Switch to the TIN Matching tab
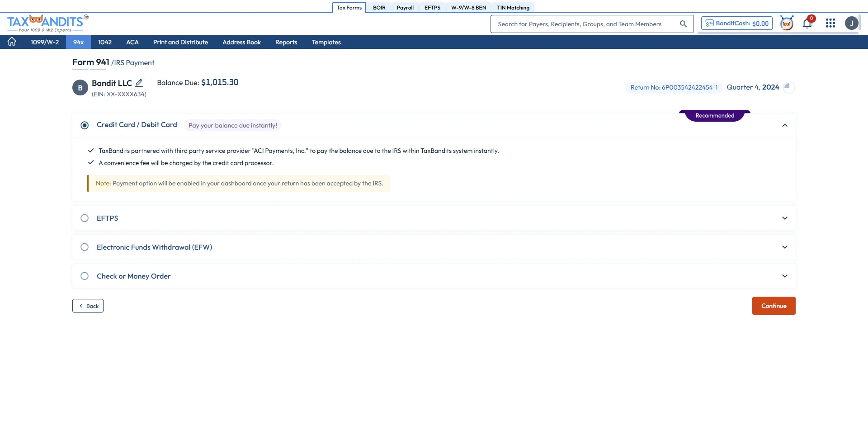This screenshot has width=868, height=431. 513,8
